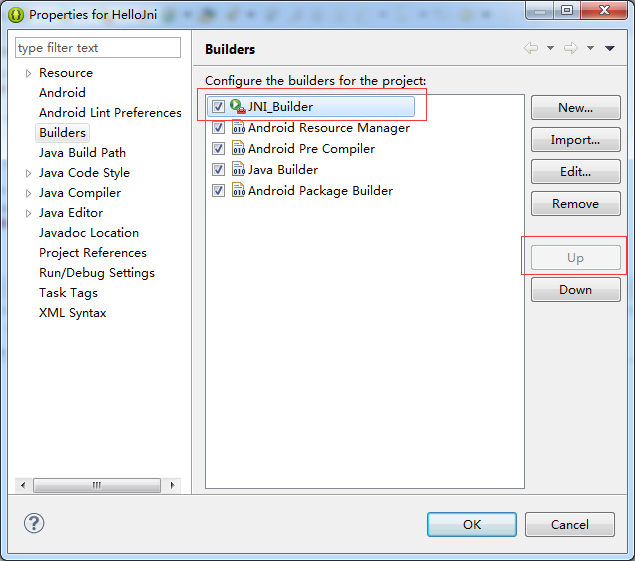Select the Resource page label
This screenshot has height=561, width=635.
click(x=66, y=73)
